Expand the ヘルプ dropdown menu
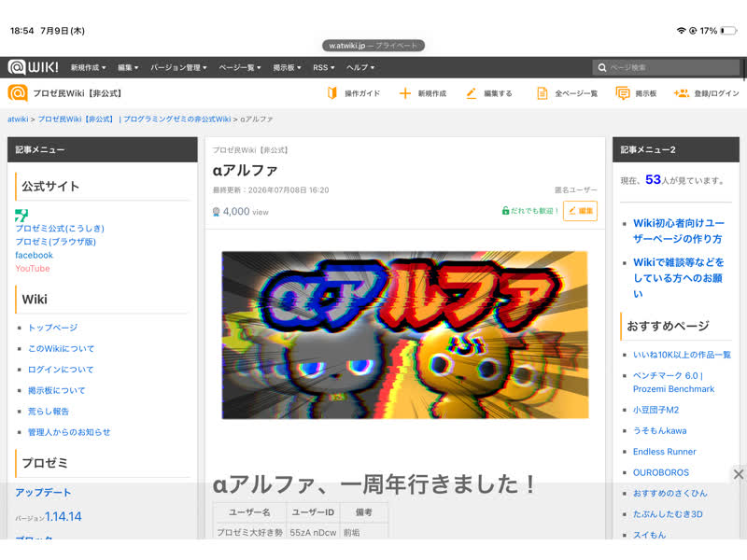The width and height of the screenshot is (747, 560). point(360,67)
